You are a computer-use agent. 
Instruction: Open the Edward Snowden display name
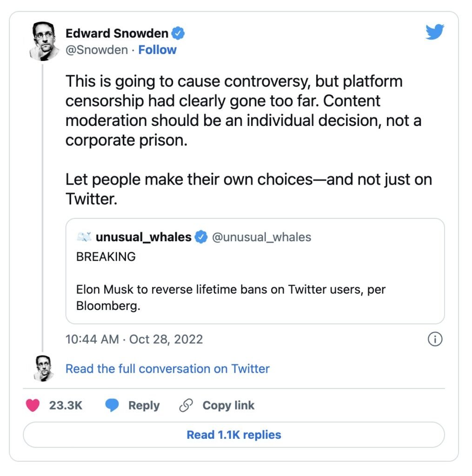117,33
